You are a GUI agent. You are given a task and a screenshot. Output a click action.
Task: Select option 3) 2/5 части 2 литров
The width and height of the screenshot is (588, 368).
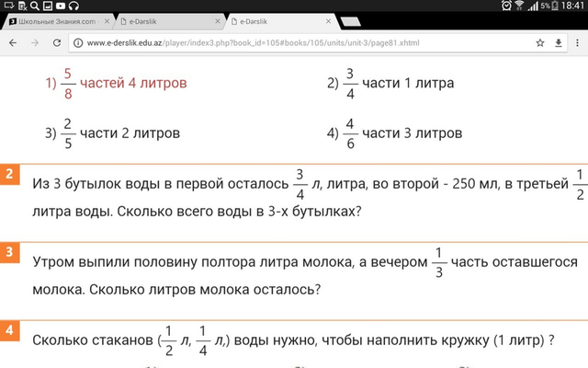click(112, 133)
